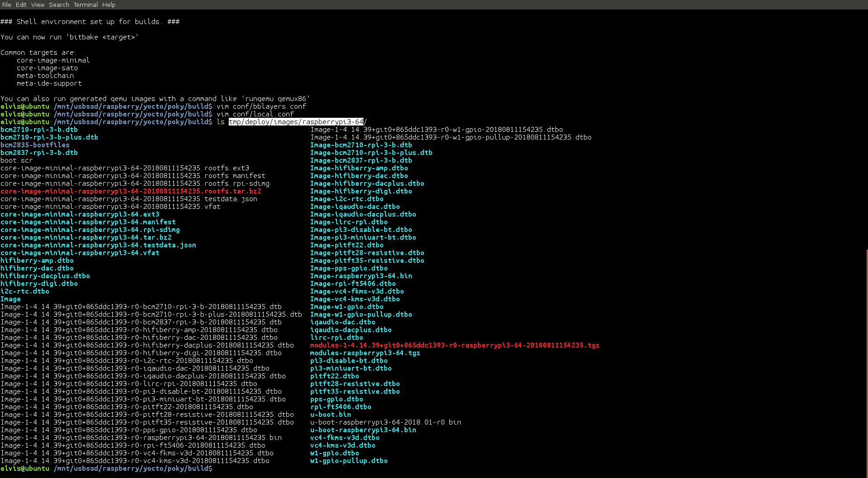Click the red modules-1-4.14.39 tgz file
Viewport: 868px width, 478px height.
455,345
